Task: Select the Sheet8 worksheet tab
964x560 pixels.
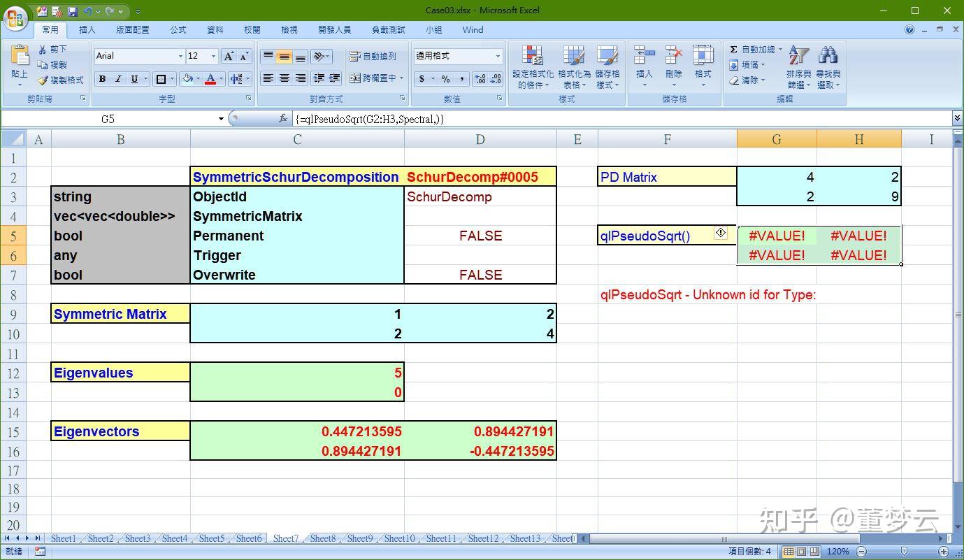Action: pos(322,538)
